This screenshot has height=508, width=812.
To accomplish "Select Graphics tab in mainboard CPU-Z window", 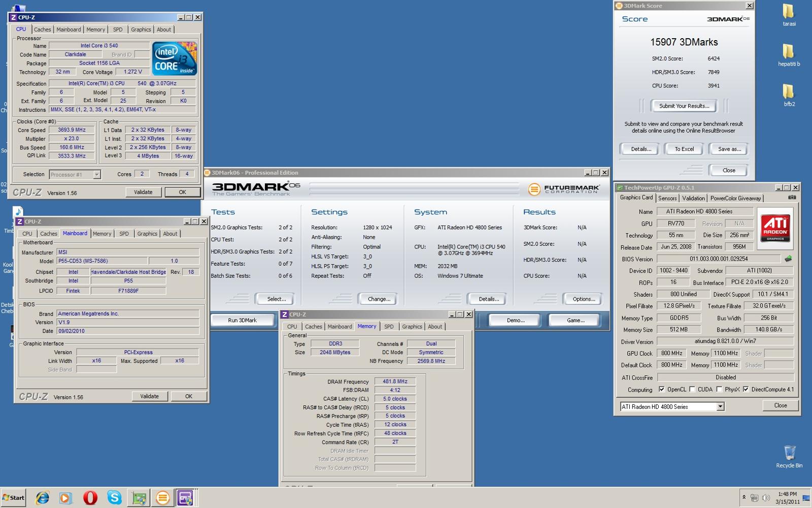I will tap(147, 234).
